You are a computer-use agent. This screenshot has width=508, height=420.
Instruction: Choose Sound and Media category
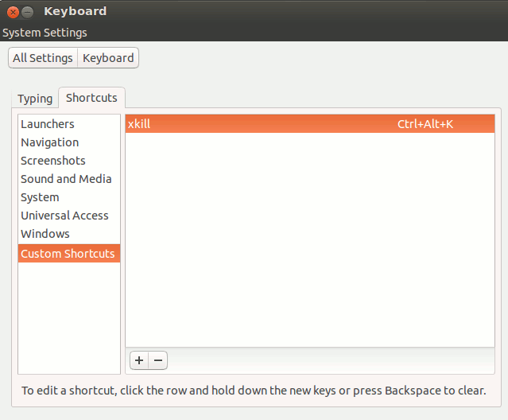69,178
